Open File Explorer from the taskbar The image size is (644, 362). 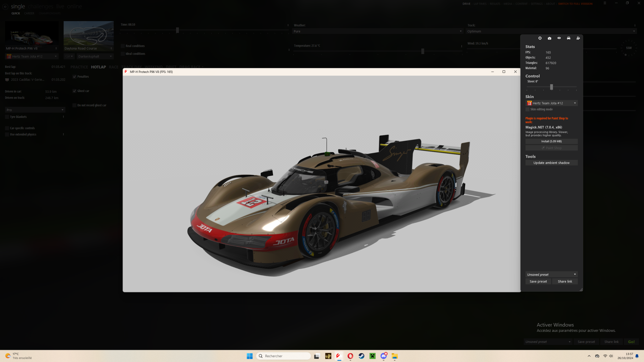tap(395, 356)
